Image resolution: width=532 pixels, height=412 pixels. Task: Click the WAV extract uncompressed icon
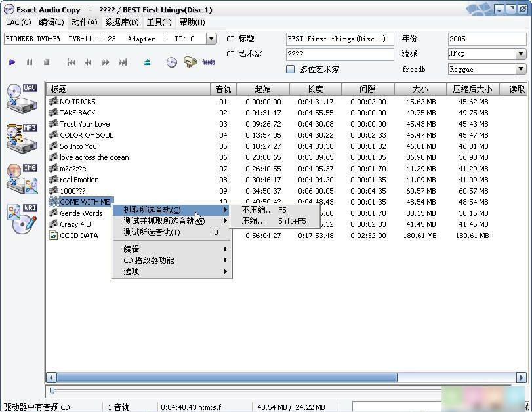pos(22,99)
